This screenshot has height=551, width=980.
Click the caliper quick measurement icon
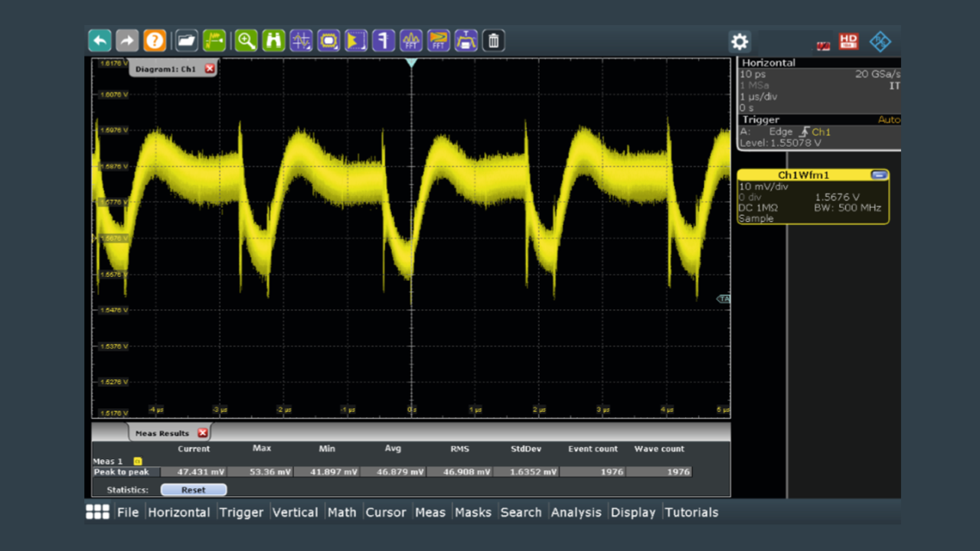pyautogui.click(x=384, y=41)
